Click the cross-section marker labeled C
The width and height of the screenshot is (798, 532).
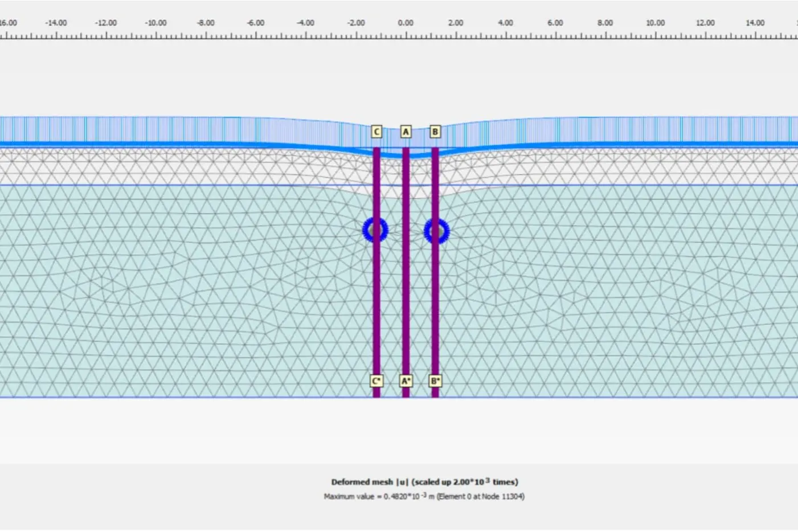pyautogui.click(x=377, y=132)
